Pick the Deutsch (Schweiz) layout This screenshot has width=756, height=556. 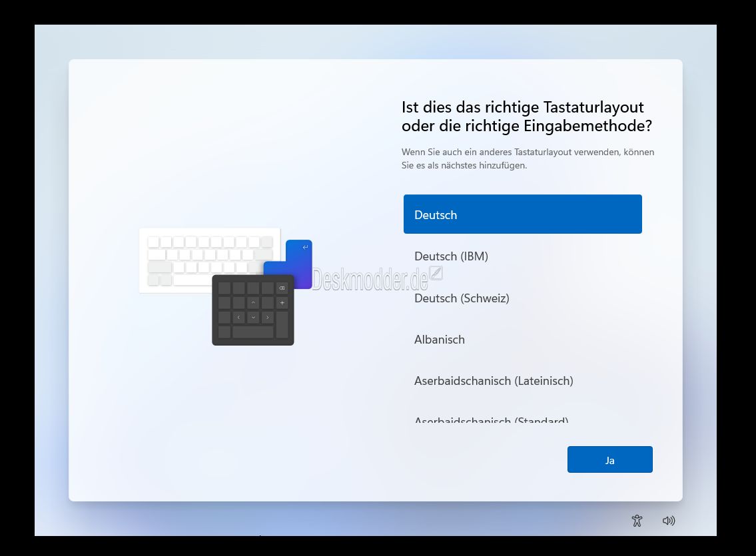click(x=523, y=298)
